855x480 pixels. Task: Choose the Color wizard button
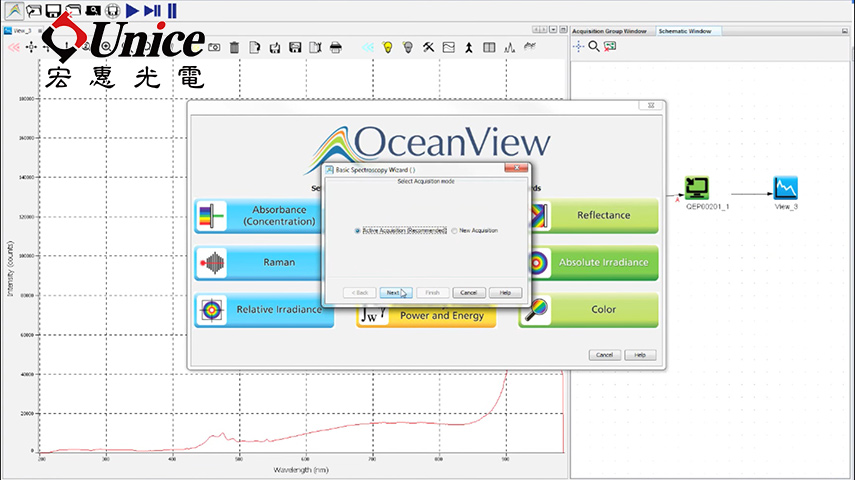[588, 310]
